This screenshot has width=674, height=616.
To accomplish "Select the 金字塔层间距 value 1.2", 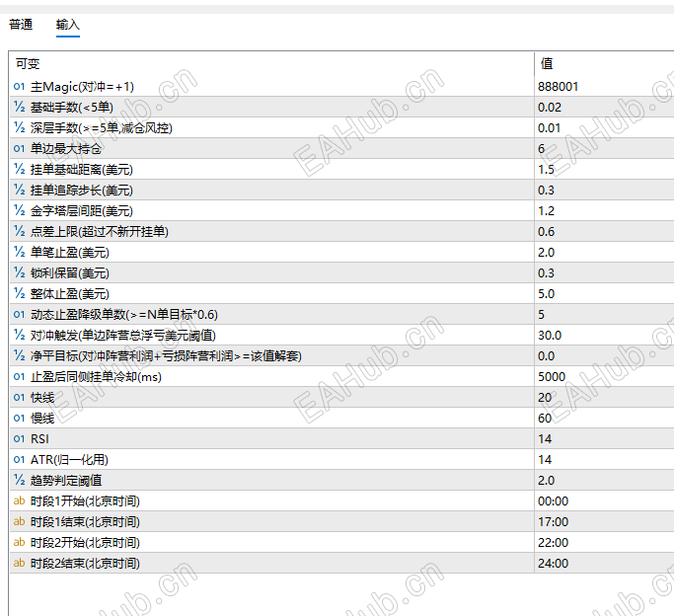I will [546, 211].
